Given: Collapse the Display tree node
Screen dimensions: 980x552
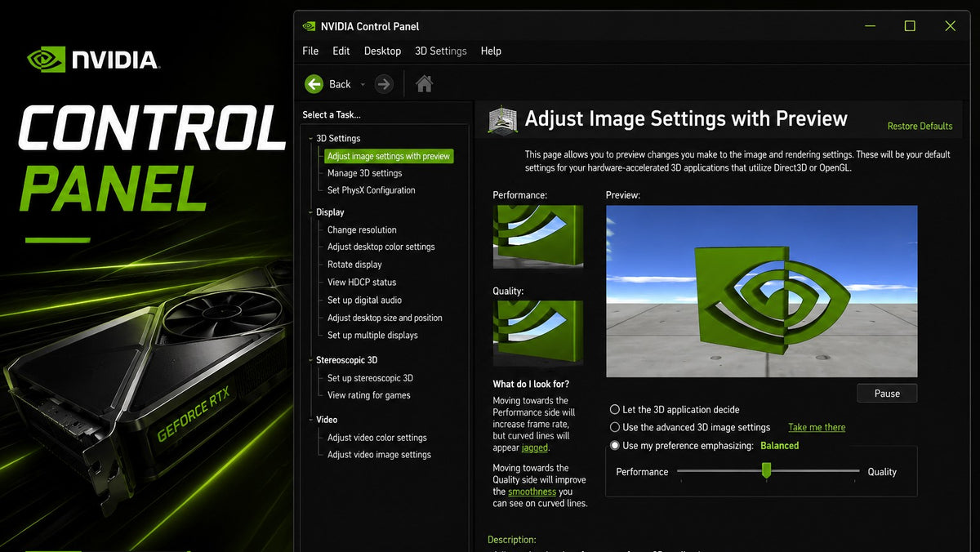Looking at the screenshot, I should [310, 212].
